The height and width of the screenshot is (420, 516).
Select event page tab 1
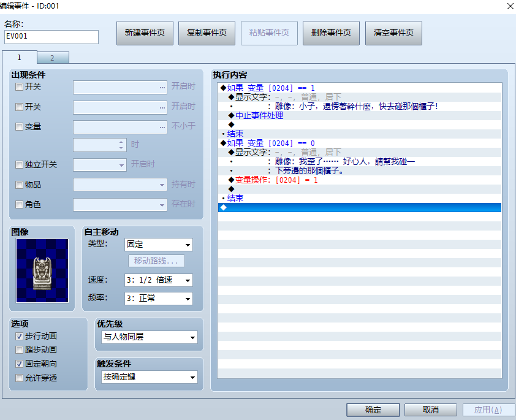(20, 57)
